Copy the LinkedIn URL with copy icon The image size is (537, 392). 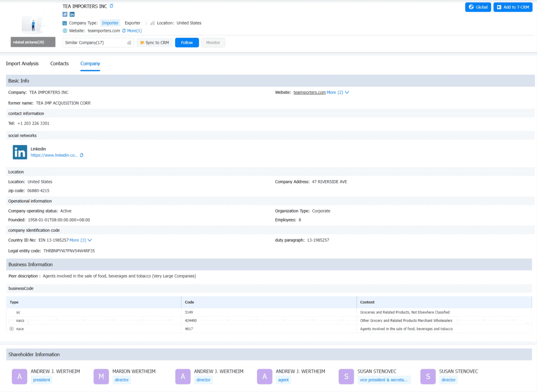click(81, 155)
